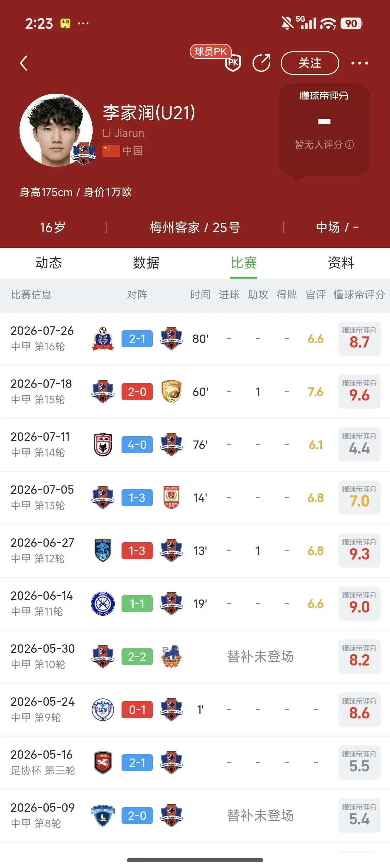Tap the 懂球帝评分 rating bubble in header

(324, 130)
